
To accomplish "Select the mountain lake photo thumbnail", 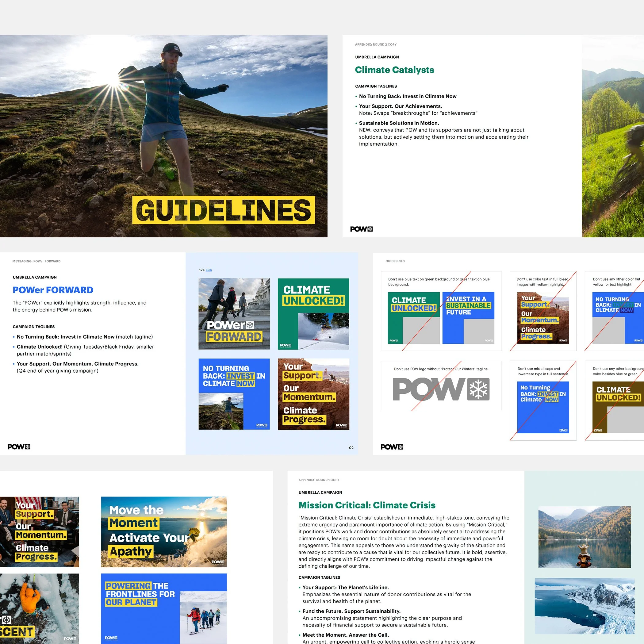I will click(585, 537).
